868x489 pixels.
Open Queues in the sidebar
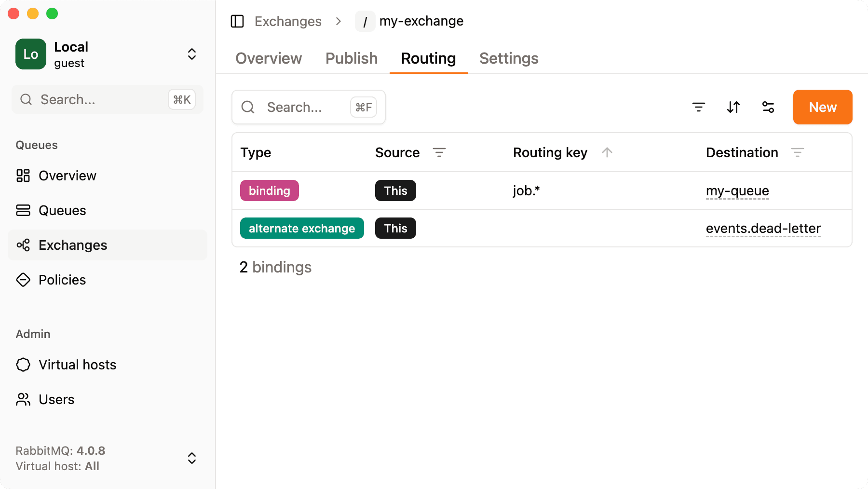[108, 210]
